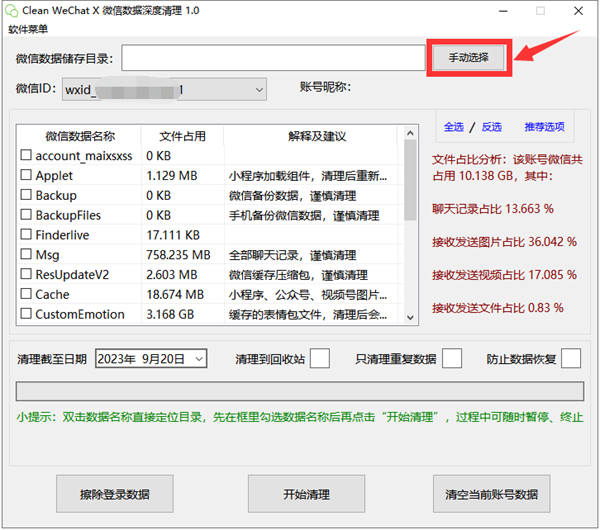600x530 pixels.
Task: Expand the 微信ID wxid dropdown
Action: click(259, 90)
